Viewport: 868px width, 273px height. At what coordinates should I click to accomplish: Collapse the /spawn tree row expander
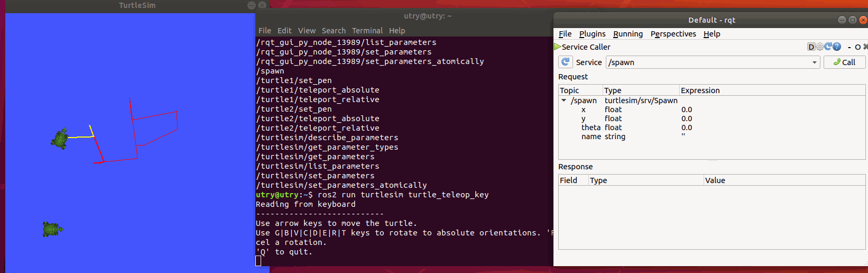564,100
